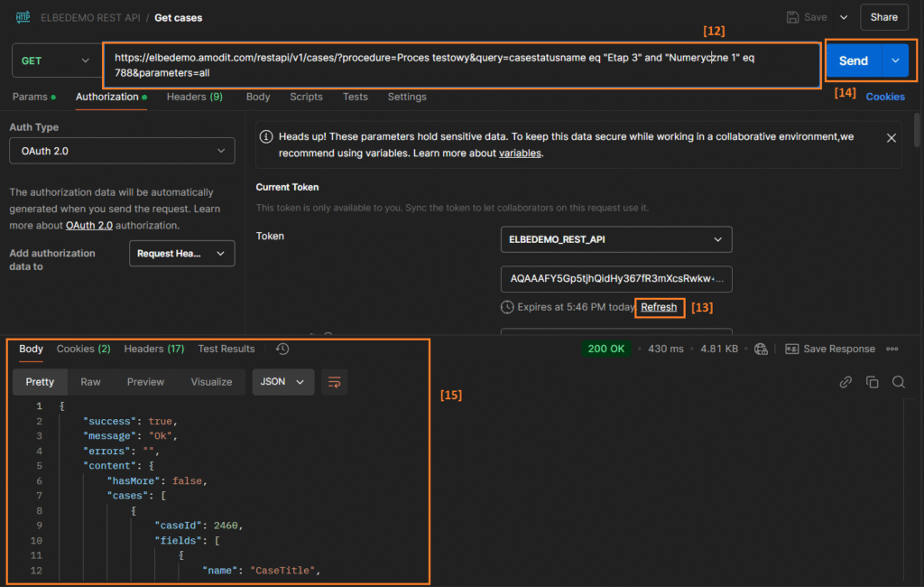Click the ELBEDEMO REST API breadcrumb
The width and height of the screenshot is (924, 587).
click(90, 18)
